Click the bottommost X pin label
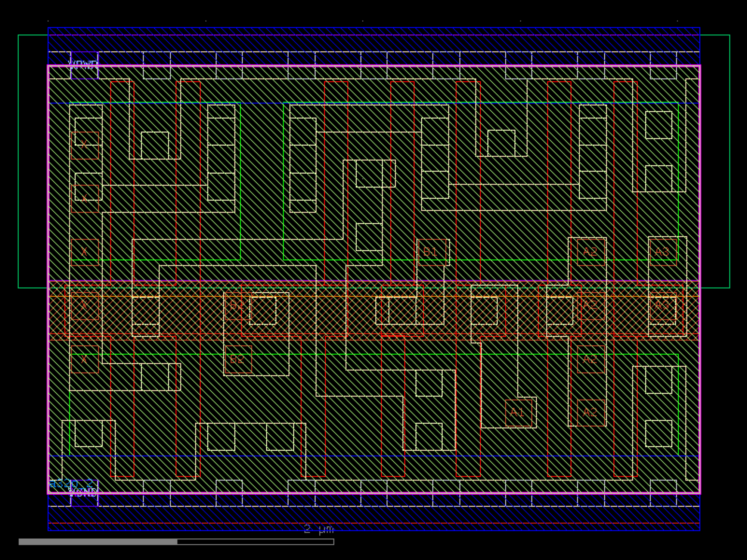This screenshot has height=560, width=747. [x=85, y=360]
